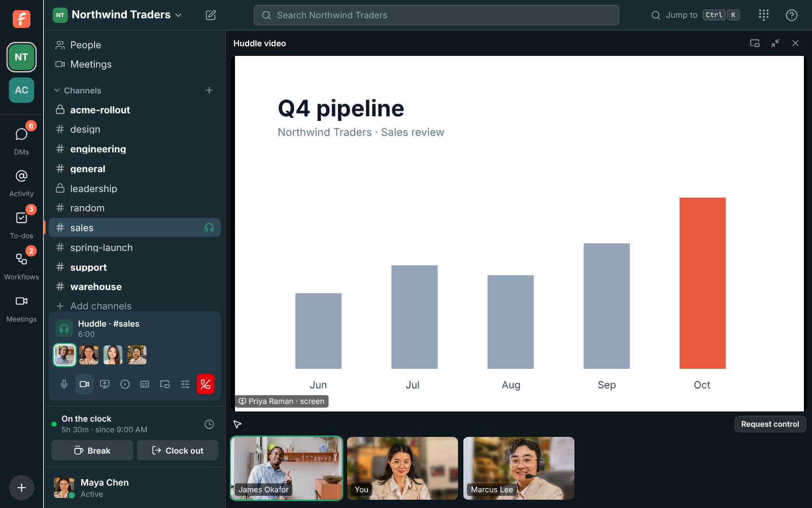
Task: Open Maya Chen's profile status
Action: (x=134, y=488)
